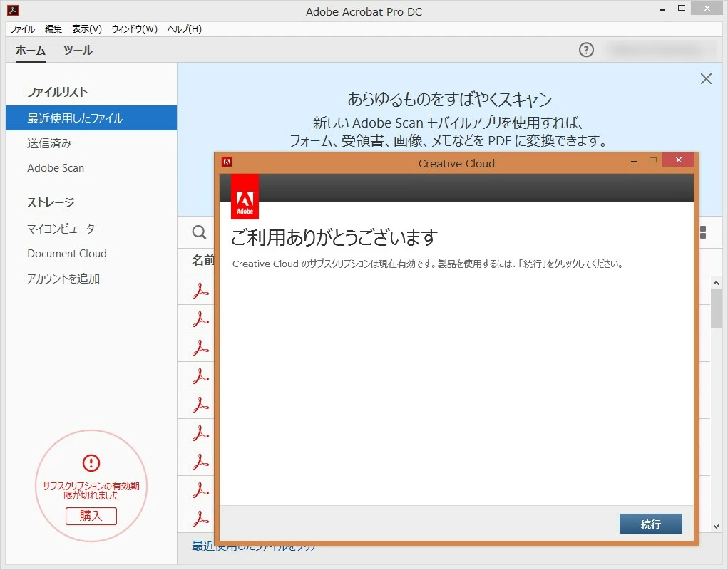Click the Acrobat icon in main title bar
Viewport: 728px width, 570px height.
tap(13, 10)
